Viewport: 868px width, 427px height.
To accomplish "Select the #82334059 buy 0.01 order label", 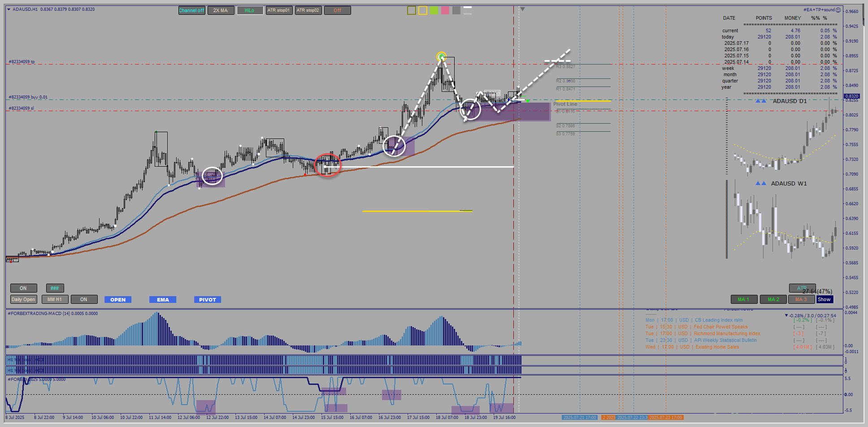I will point(28,97).
